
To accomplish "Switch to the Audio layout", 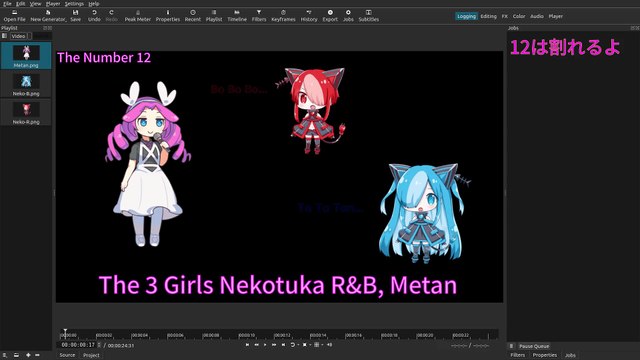I will click(x=537, y=16).
